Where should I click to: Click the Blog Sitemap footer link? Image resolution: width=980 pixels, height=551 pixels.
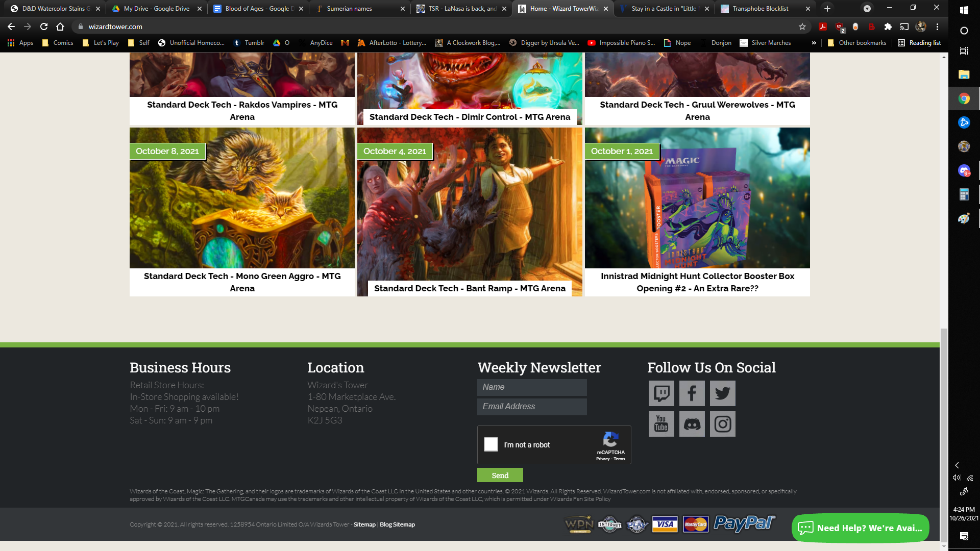click(397, 524)
